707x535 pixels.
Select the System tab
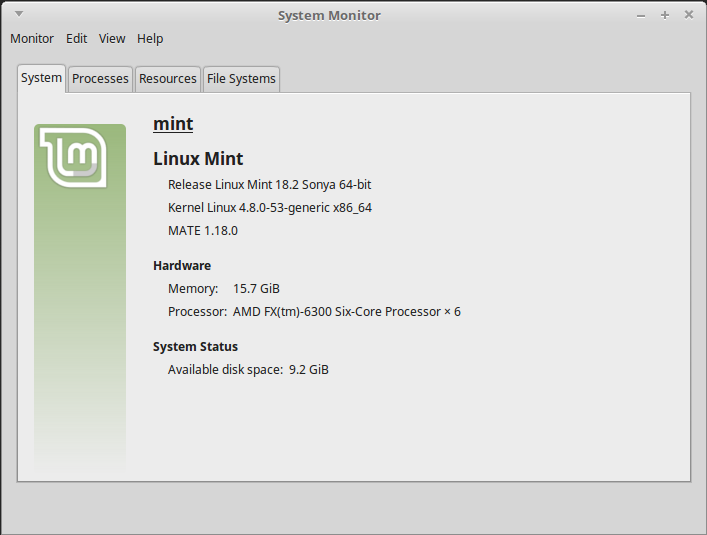point(41,78)
